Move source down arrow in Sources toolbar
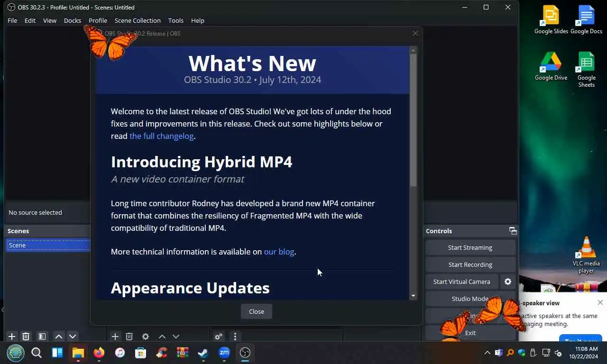The height and width of the screenshot is (364, 607). tap(176, 337)
